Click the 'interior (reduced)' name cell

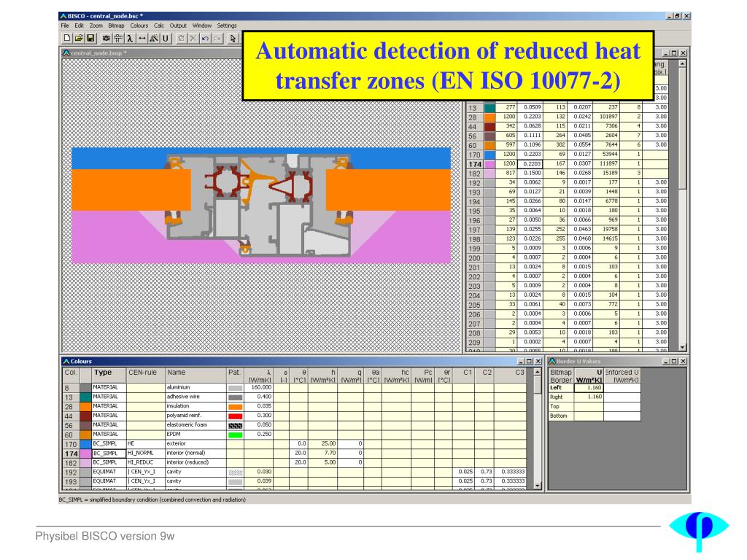pyautogui.click(x=196, y=463)
